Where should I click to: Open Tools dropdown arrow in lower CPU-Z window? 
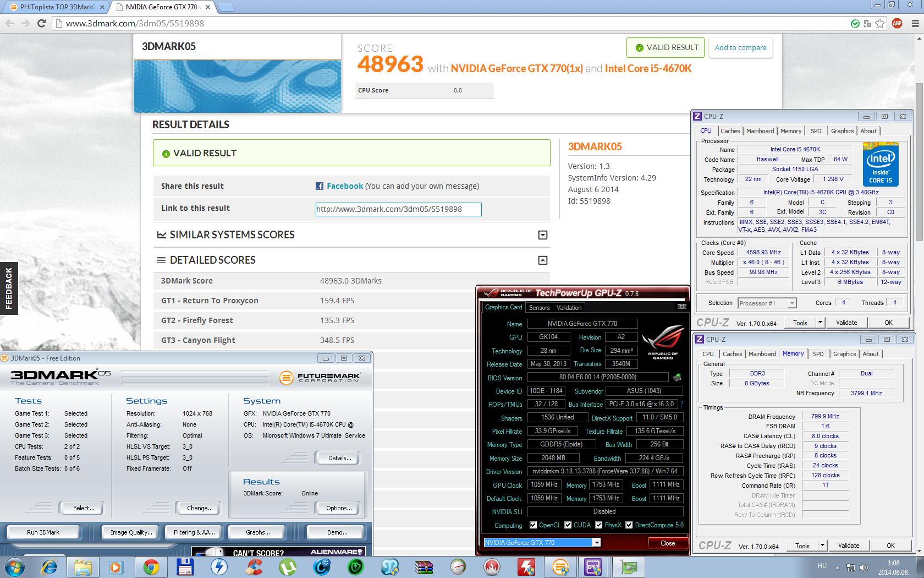[x=822, y=546]
